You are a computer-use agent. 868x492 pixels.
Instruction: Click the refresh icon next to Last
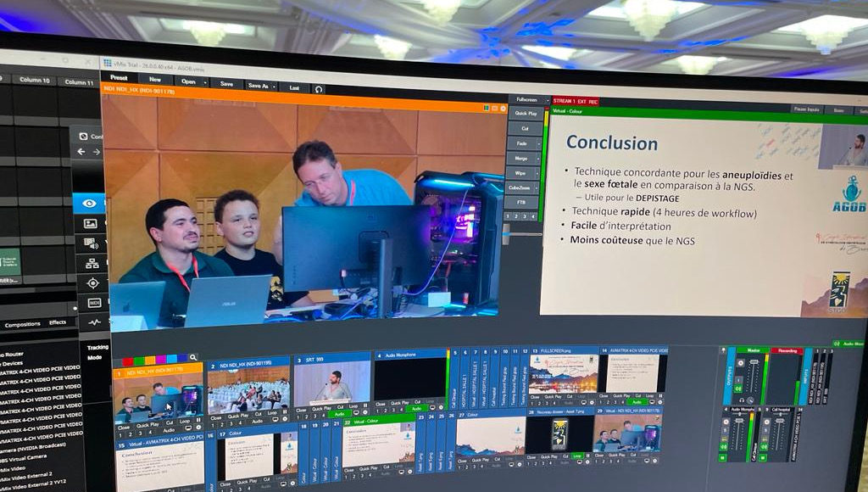[319, 88]
